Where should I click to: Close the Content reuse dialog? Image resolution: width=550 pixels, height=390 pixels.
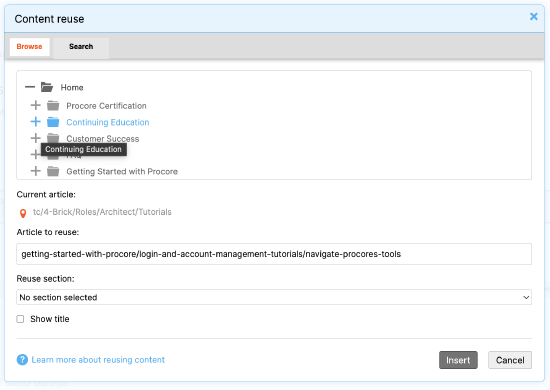(x=534, y=16)
